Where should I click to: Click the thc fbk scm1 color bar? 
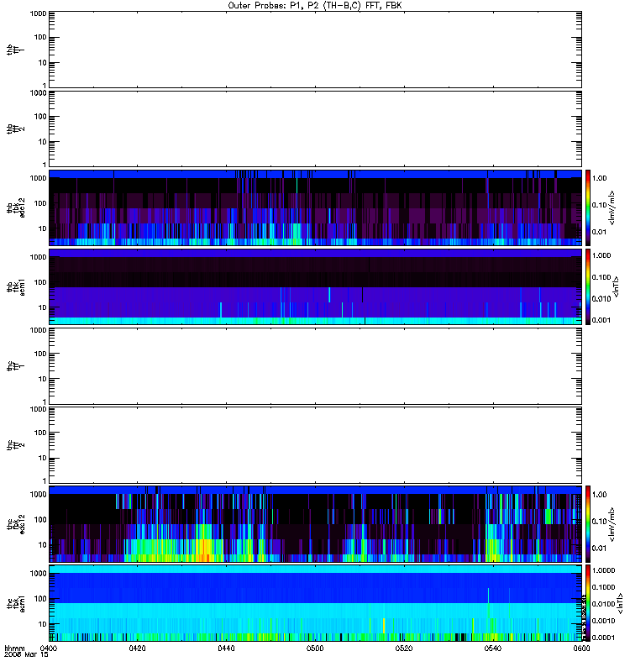(x=588, y=603)
